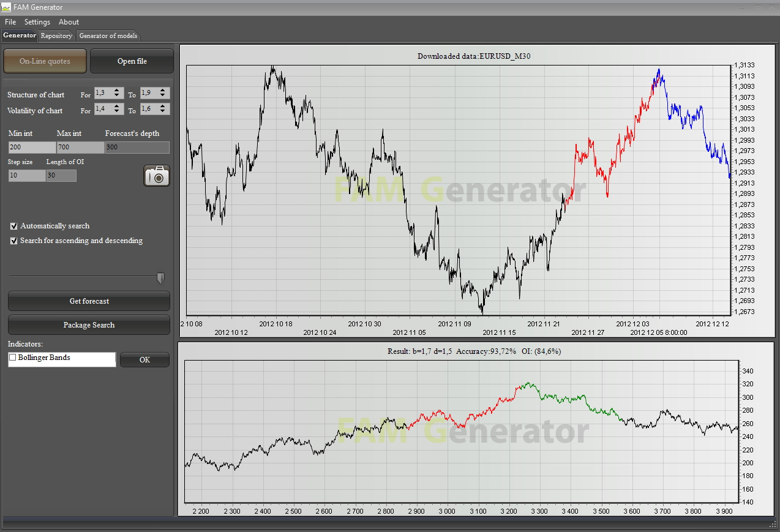Select the Length of OI field
Viewport: 780px width, 532px height.
point(61,176)
